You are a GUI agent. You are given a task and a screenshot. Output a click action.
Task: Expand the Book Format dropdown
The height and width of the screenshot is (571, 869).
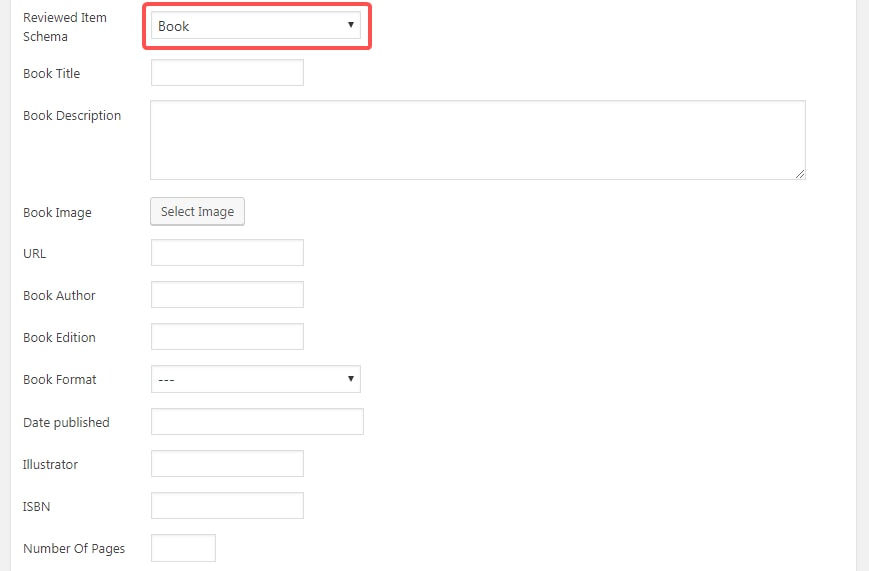(x=255, y=380)
